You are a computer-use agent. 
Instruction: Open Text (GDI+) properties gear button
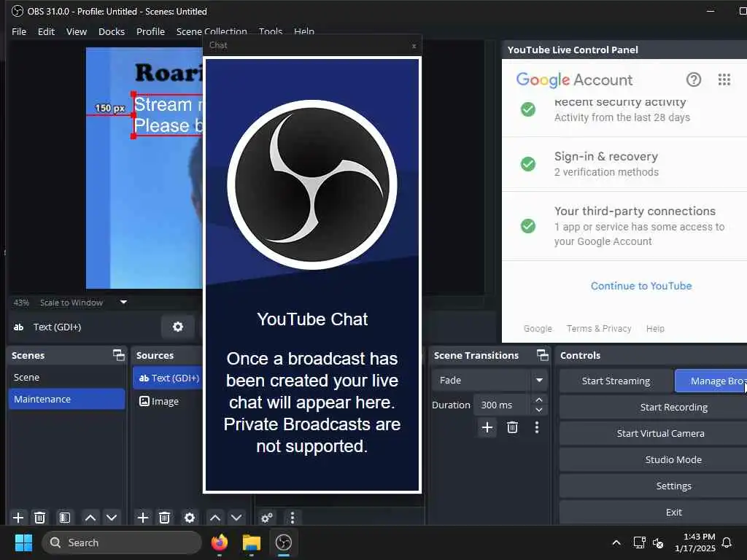[178, 327]
